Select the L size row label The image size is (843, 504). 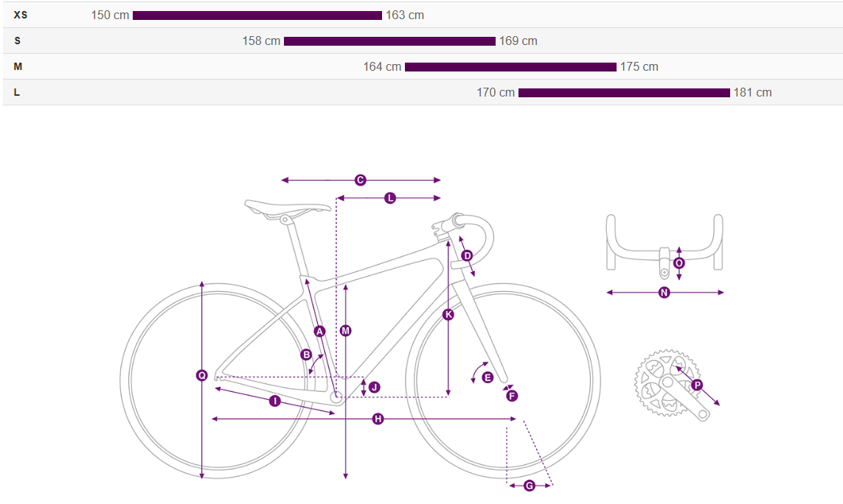(x=17, y=92)
